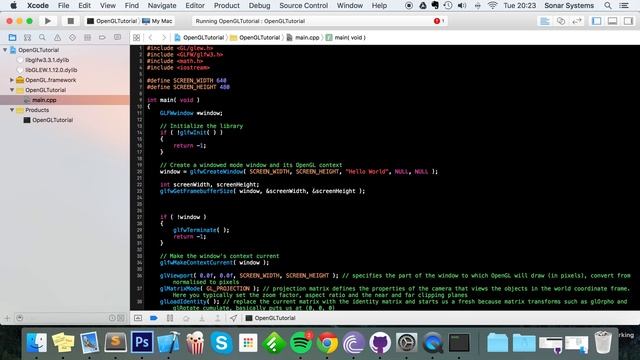Click the red error indicator in activity bar
Image resolution: width=640 pixels, height=360 pixels.
[437, 21]
